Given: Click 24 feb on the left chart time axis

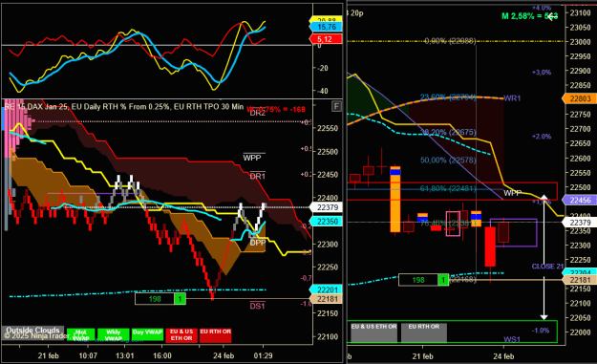Looking at the screenshot, I should tap(224, 355).
